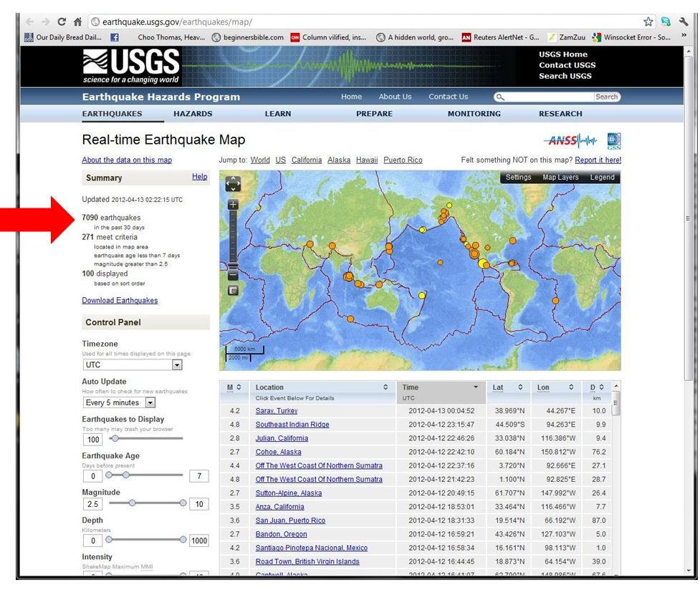Viewport: 700px width, 590px height.
Task: Click the Earthquakes to Display slider handle
Action: (115, 439)
